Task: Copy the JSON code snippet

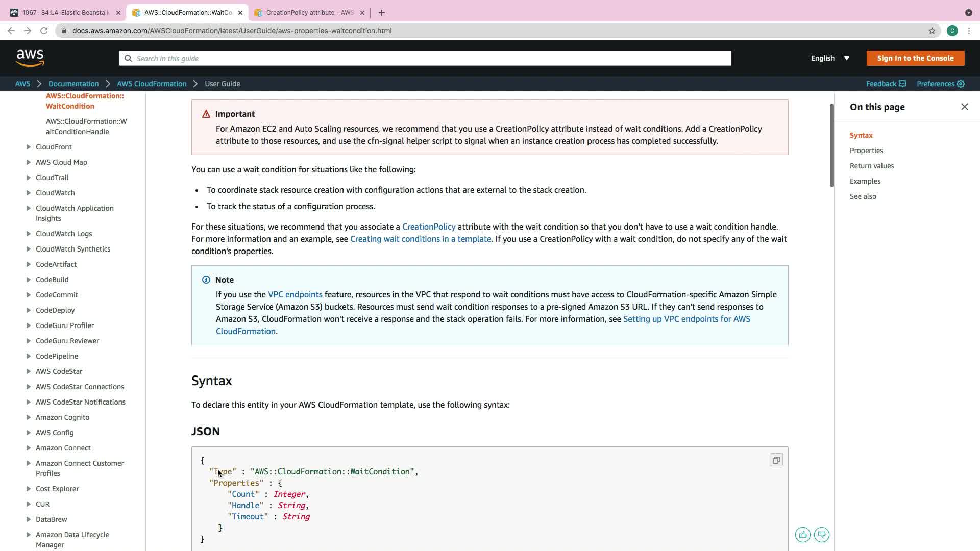Action: click(776, 460)
